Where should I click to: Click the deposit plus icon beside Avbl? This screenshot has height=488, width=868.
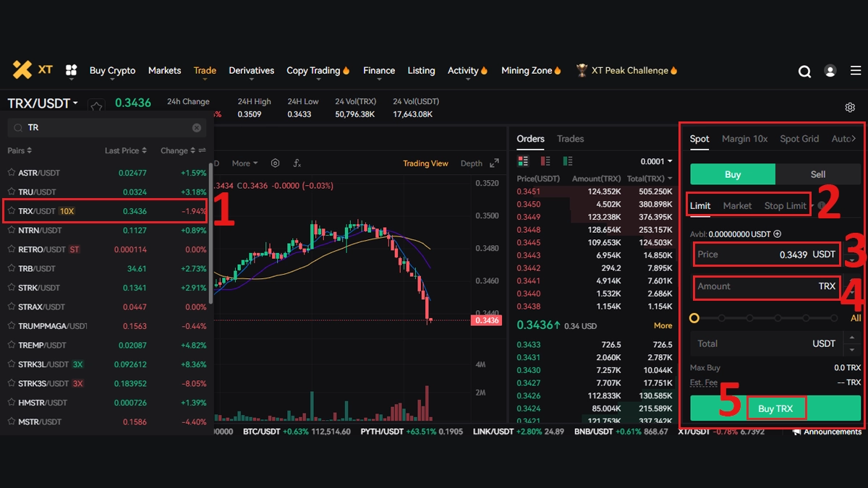pyautogui.click(x=778, y=234)
